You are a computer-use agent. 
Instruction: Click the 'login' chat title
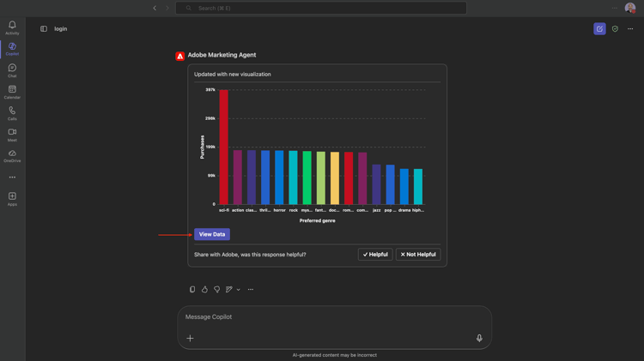point(61,28)
